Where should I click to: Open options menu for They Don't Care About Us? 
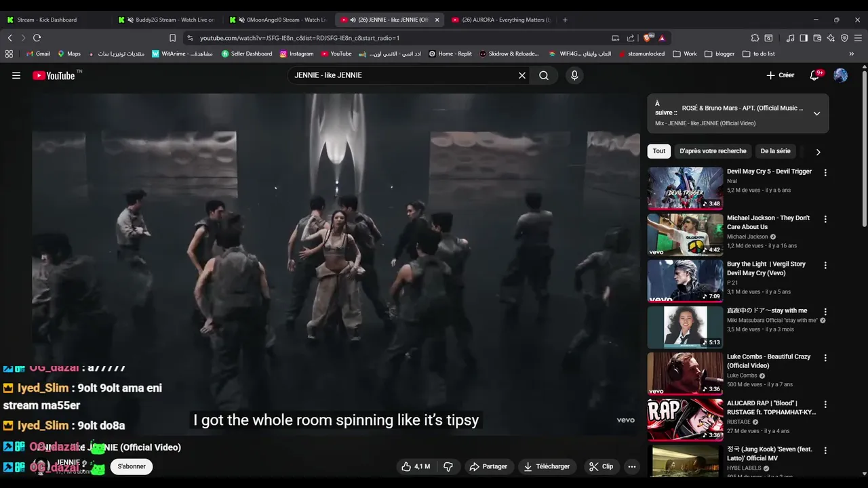(825, 219)
